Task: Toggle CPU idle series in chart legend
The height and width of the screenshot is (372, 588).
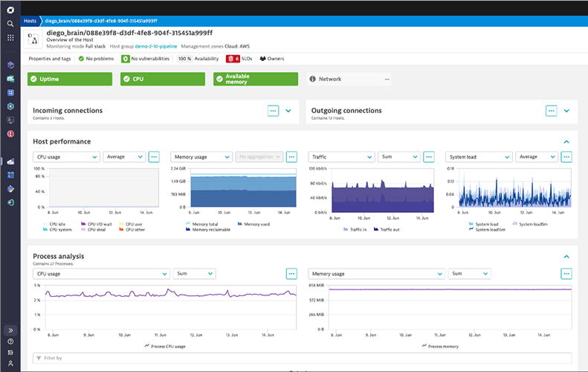Action: 56,223
